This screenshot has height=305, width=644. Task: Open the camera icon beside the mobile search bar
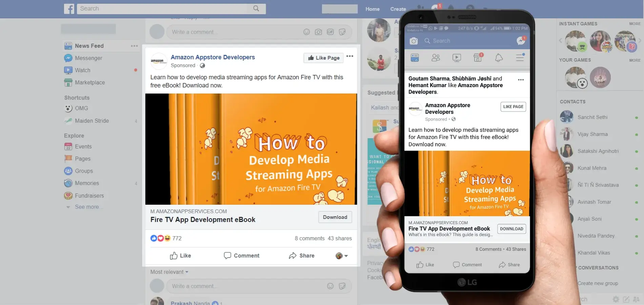(414, 40)
